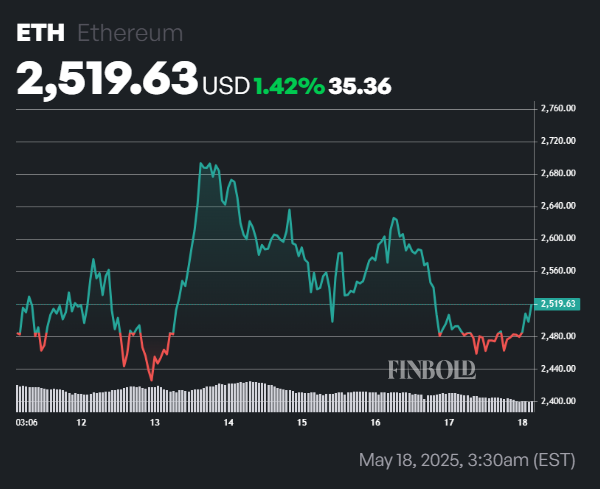
Task: Click the date 14 on time axis
Action: click(228, 422)
